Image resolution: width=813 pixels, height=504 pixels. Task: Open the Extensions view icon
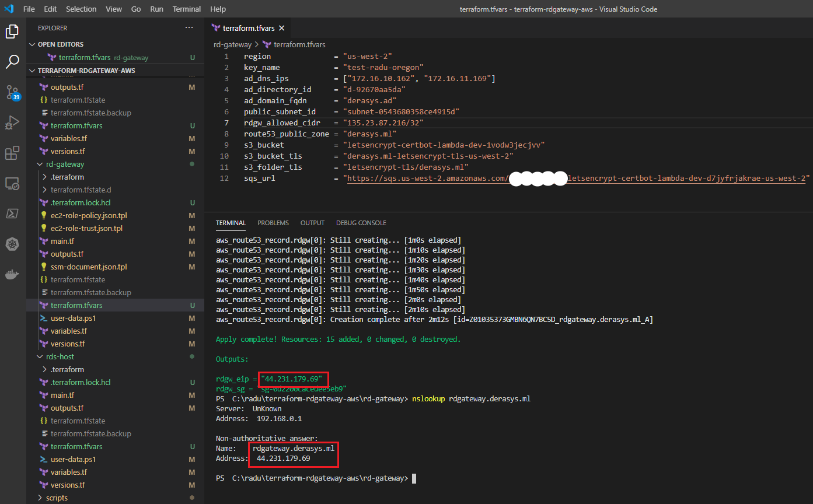coord(12,153)
